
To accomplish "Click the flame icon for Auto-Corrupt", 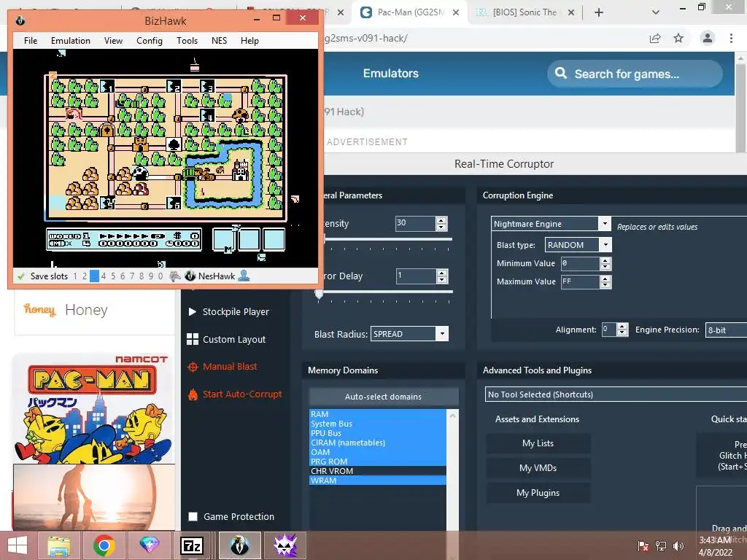I will (x=193, y=394).
